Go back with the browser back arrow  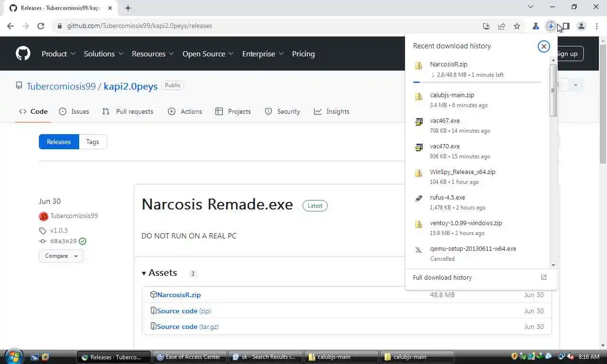point(10,26)
